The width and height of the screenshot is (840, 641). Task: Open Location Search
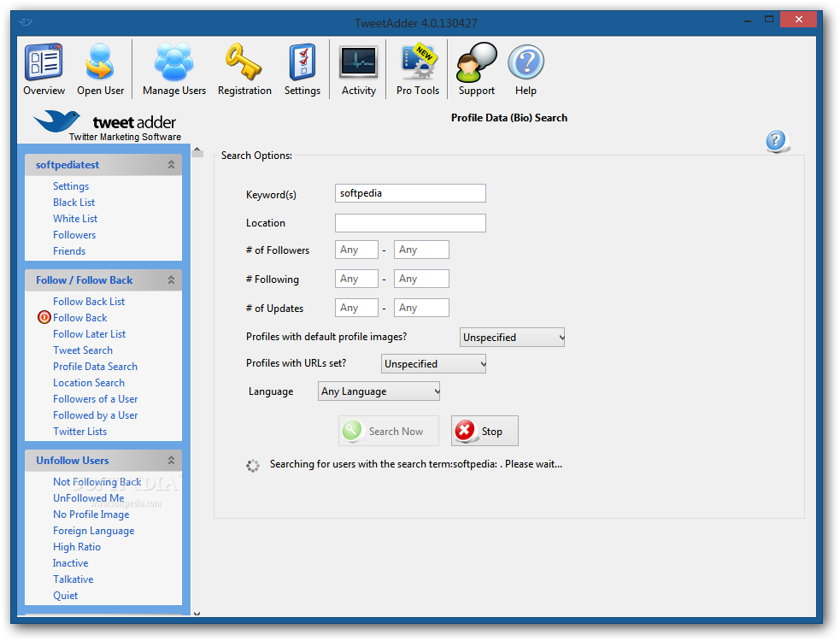[x=89, y=383]
